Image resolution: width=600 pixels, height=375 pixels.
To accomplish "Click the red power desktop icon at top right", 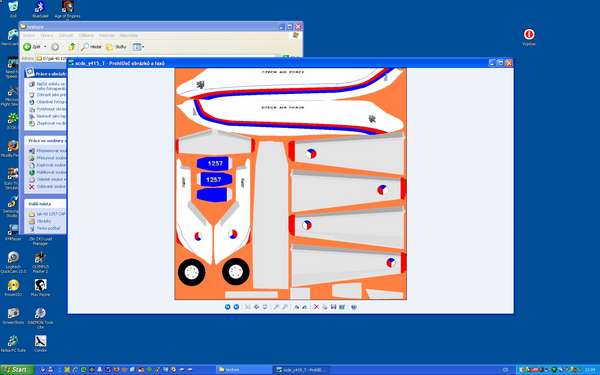I will tap(529, 37).
